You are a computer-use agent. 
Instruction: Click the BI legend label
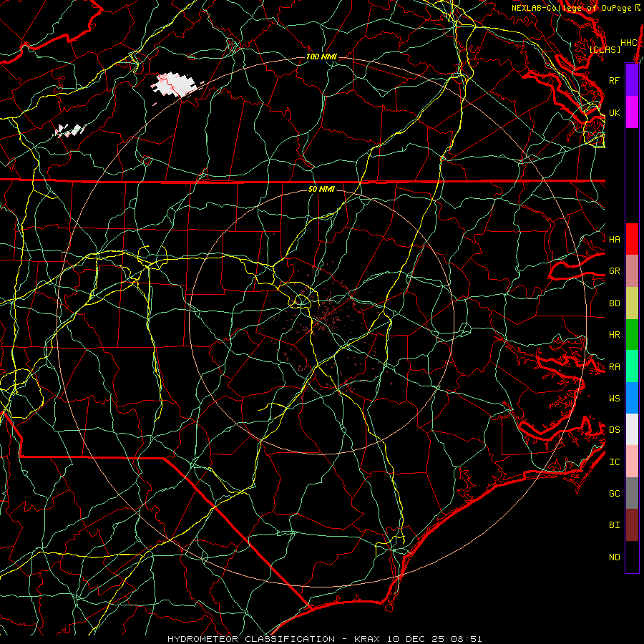coord(615,525)
